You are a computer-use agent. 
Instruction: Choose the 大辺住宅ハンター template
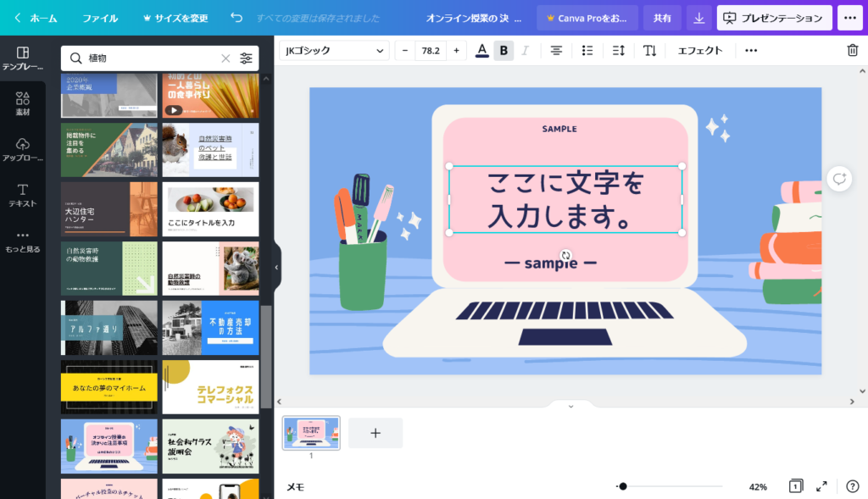(x=109, y=209)
